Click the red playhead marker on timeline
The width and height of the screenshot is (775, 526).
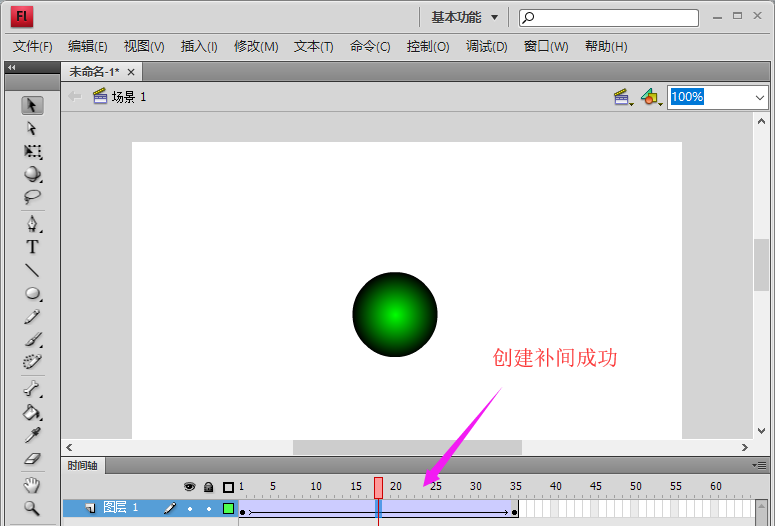(x=378, y=487)
